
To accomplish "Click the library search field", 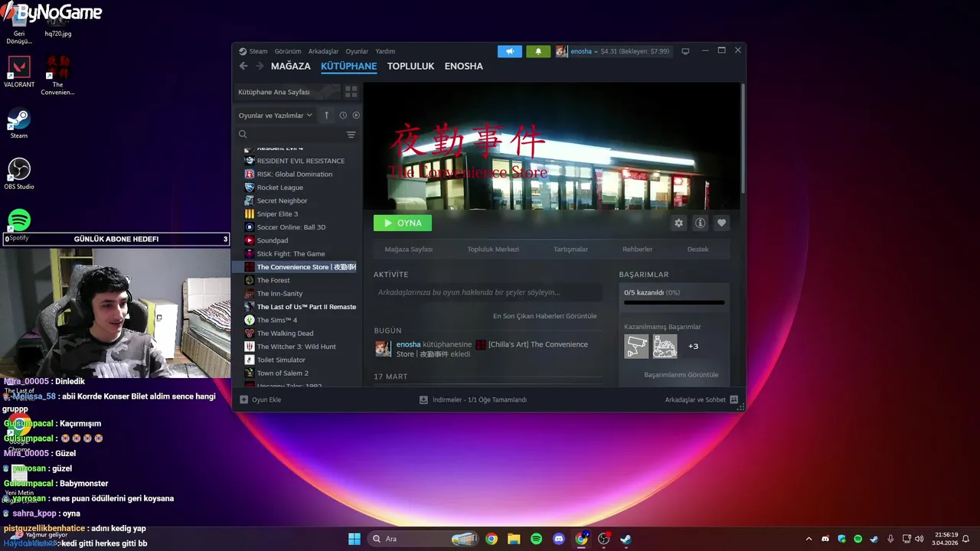I will click(297, 135).
